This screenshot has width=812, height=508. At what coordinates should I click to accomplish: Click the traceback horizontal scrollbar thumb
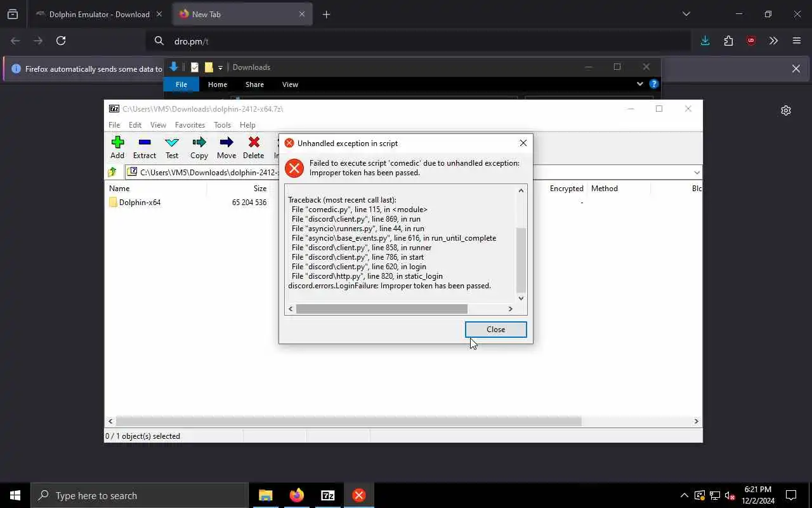(381, 309)
